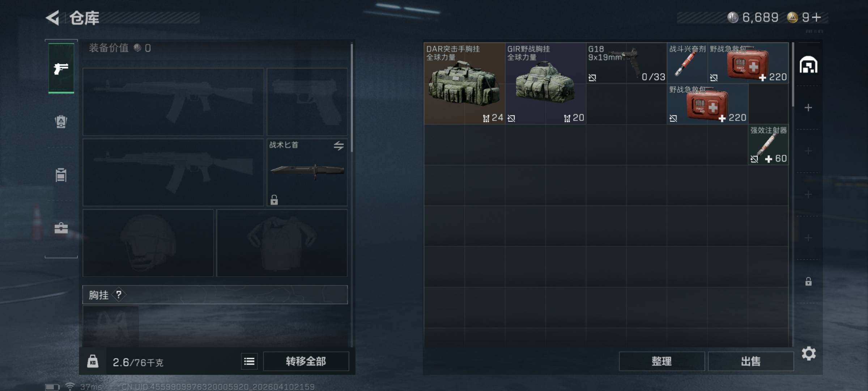The height and width of the screenshot is (391, 868).
Task: Open the backpack tab in sidebar
Action: [61, 121]
